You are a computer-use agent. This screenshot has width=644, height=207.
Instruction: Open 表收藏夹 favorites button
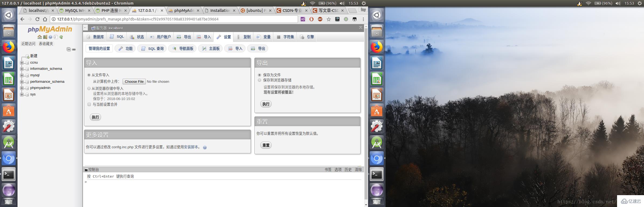click(x=46, y=44)
